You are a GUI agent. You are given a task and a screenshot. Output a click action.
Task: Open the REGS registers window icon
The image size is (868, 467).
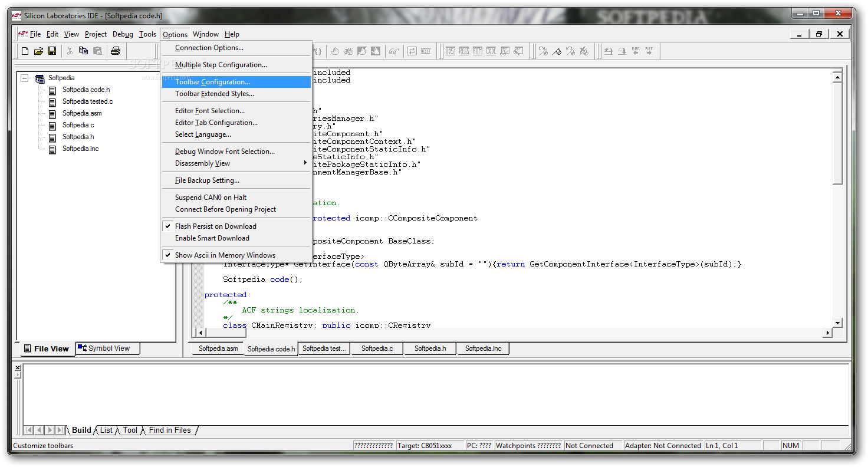tap(464, 51)
